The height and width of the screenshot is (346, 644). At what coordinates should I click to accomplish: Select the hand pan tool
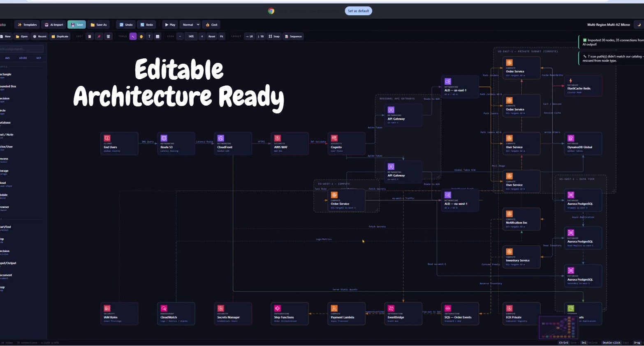tap(141, 37)
